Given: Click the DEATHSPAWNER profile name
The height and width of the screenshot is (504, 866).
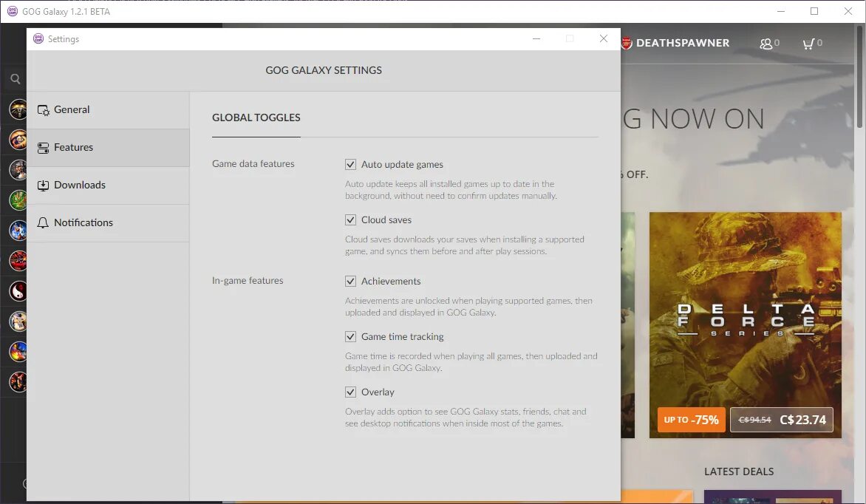Looking at the screenshot, I should click(x=683, y=43).
